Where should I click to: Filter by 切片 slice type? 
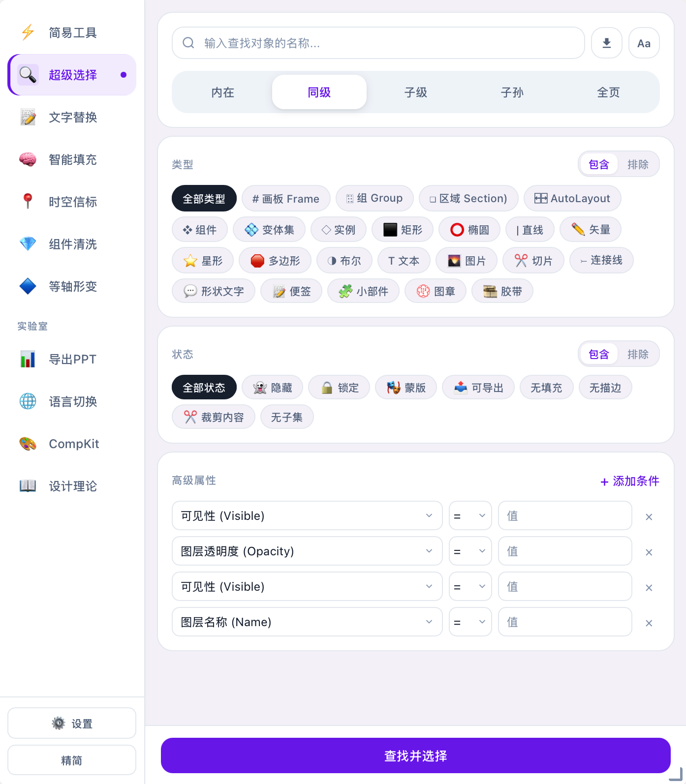[533, 261]
